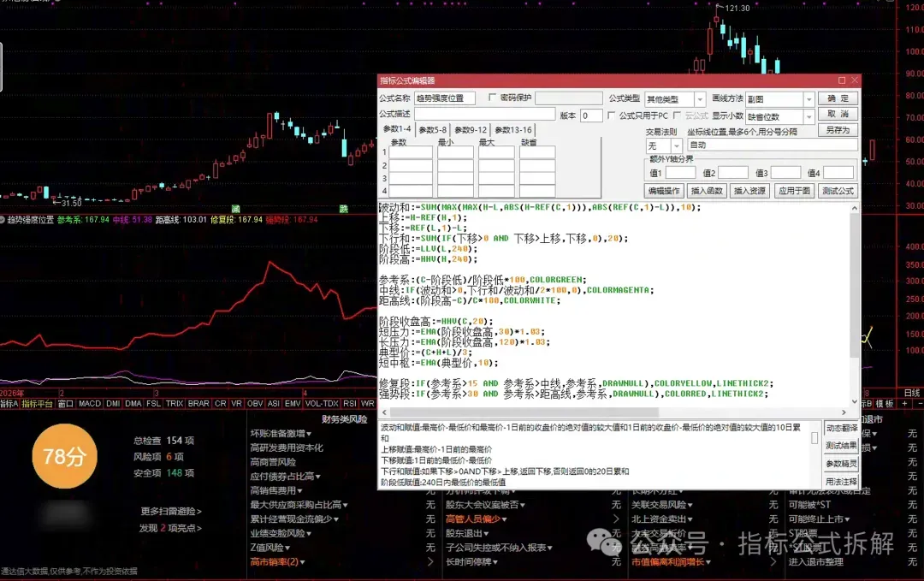Click the 另存为 button
This screenshot has height=581, width=924.
(838, 130)
